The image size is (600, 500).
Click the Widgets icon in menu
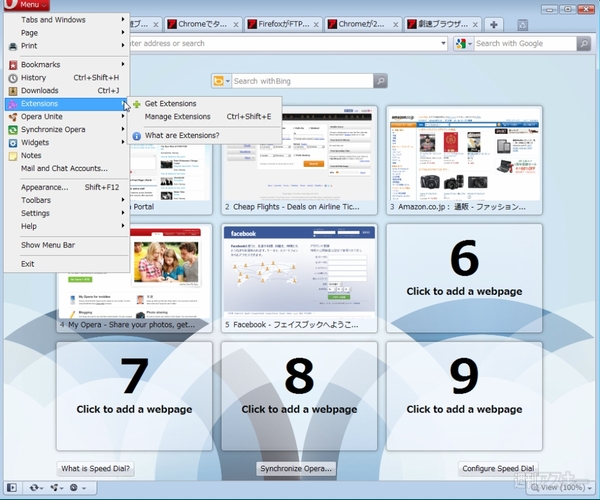(x=13, y=143)
